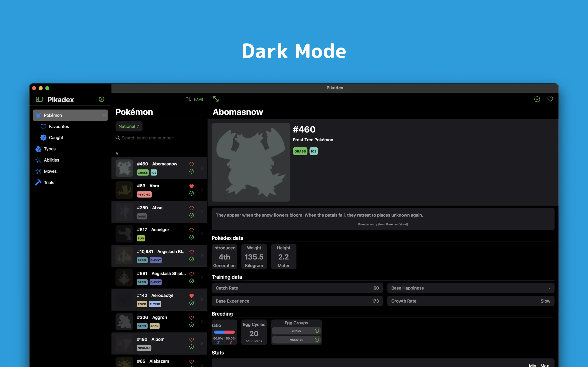Show info for GRASS egg group
Viewport: 588px width, 367px height.
click(317, 331)
